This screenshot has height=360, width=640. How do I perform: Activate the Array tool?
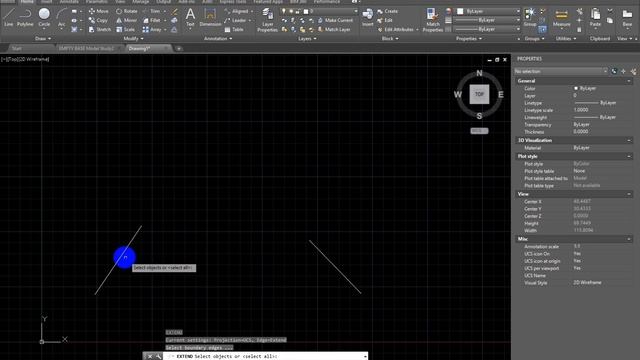pyautogui.click(x=152, y=29)
